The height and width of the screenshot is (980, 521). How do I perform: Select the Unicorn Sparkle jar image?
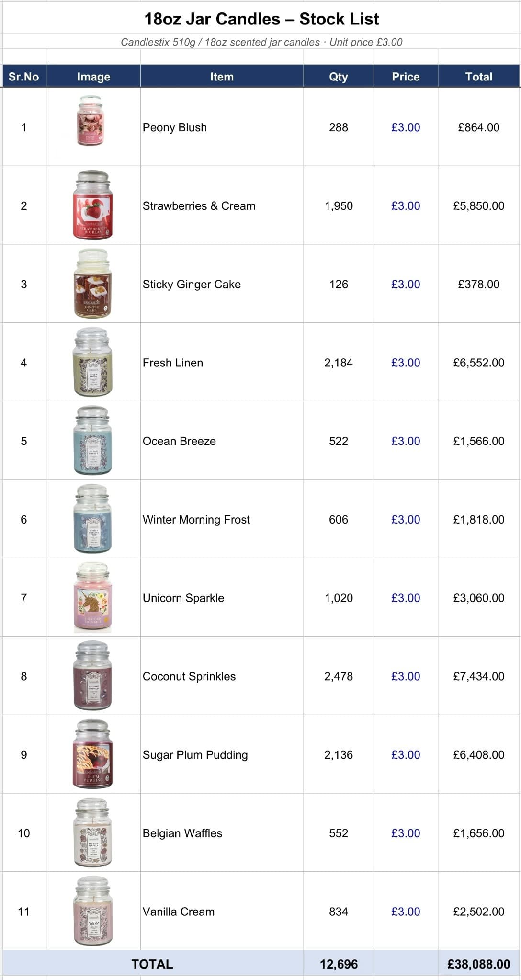[x=93, y=597]
